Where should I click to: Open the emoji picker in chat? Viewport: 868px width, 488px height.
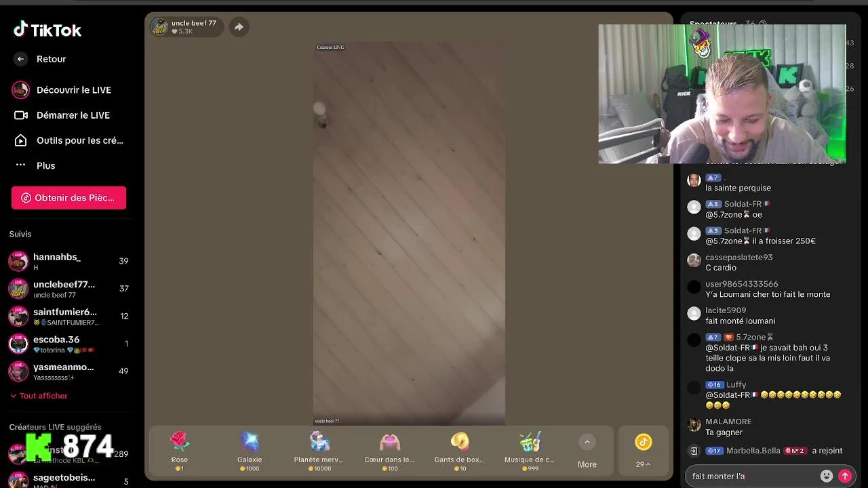tap(826, 476)
